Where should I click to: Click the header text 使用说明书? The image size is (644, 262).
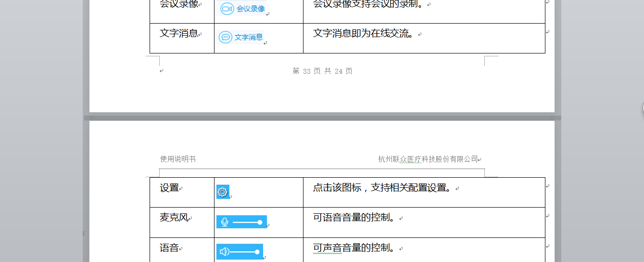[x=178, y=159]
